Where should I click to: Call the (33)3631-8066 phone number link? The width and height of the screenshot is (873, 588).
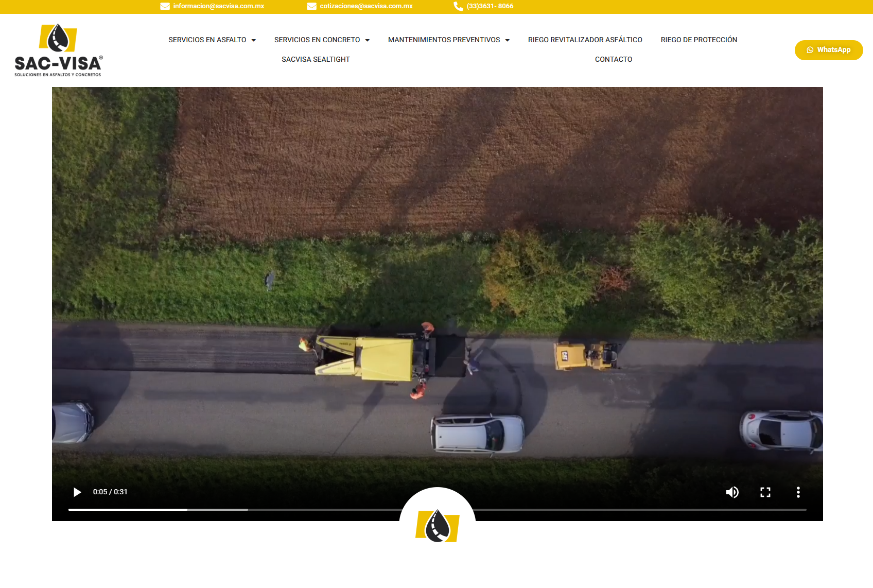click(x=490, y=6)
